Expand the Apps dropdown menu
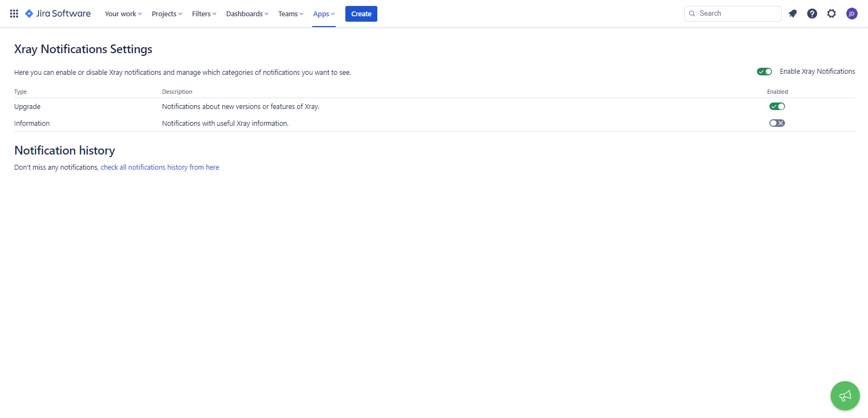Image resolution: width=868 pixels, height=418 pixels. 324,14
